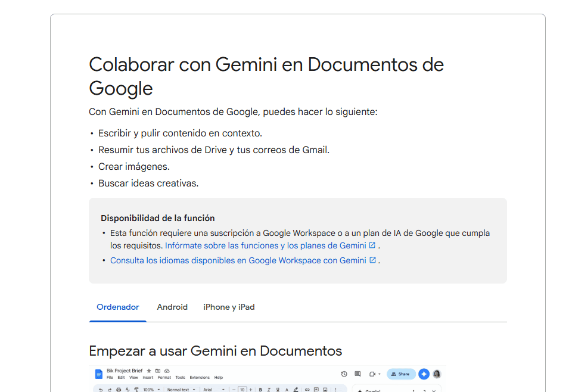Open 'Infórmate sobre las funciones y los planes' link
This screenshot has height=392, width=569.
(x=265, y=245)
